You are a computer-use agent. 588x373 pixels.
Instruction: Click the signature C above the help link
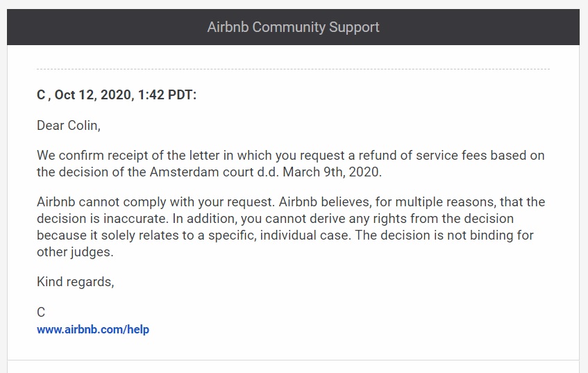click(41, 313)
